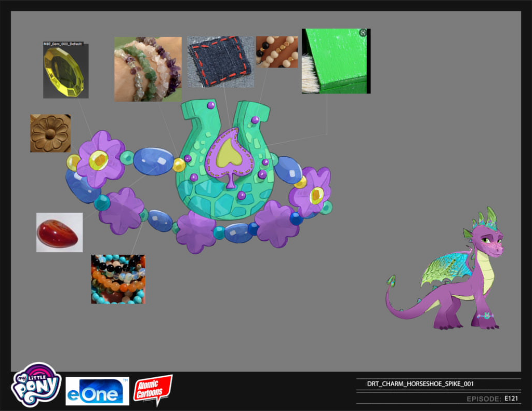The image size is (532, 411).
Task: Click the EPISODE E121 label
Action: (x=490, y=399)
